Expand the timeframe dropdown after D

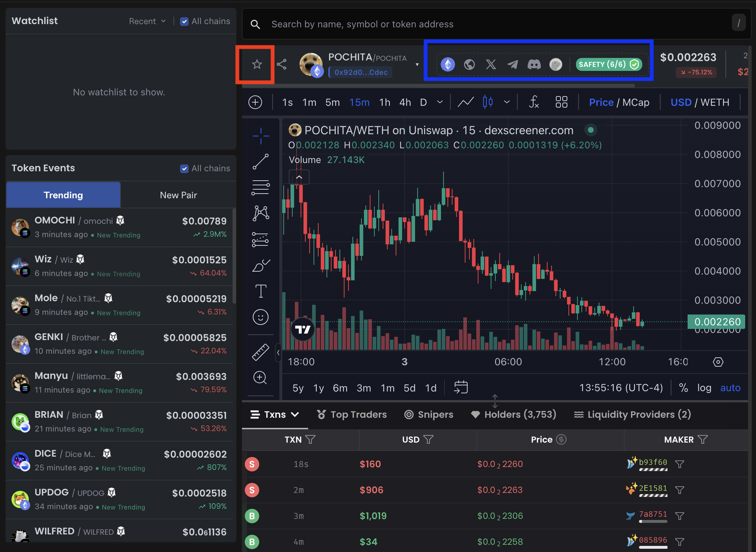click(440, 102)
